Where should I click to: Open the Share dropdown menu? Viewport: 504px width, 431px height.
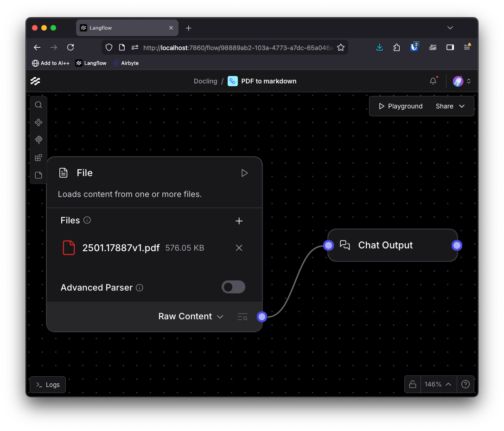tap(450, 106)
